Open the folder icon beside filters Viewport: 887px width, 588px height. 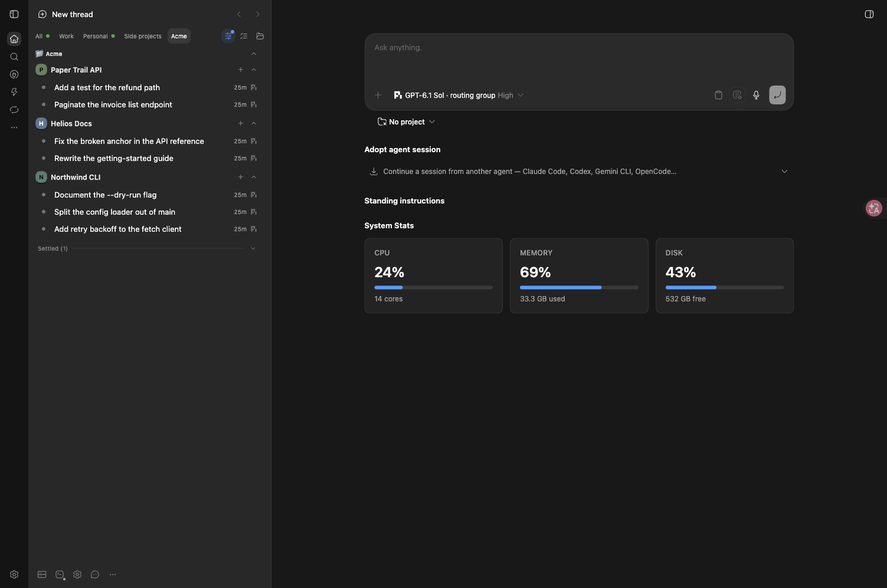click(x=260, y=36)
